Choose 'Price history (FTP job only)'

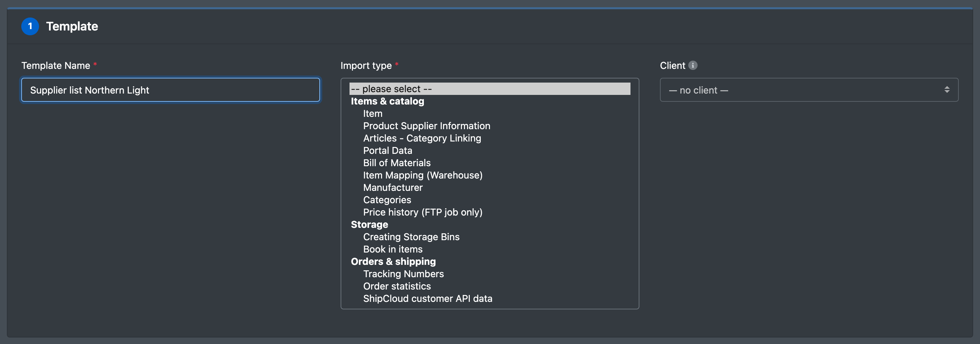tap(490, 212)
